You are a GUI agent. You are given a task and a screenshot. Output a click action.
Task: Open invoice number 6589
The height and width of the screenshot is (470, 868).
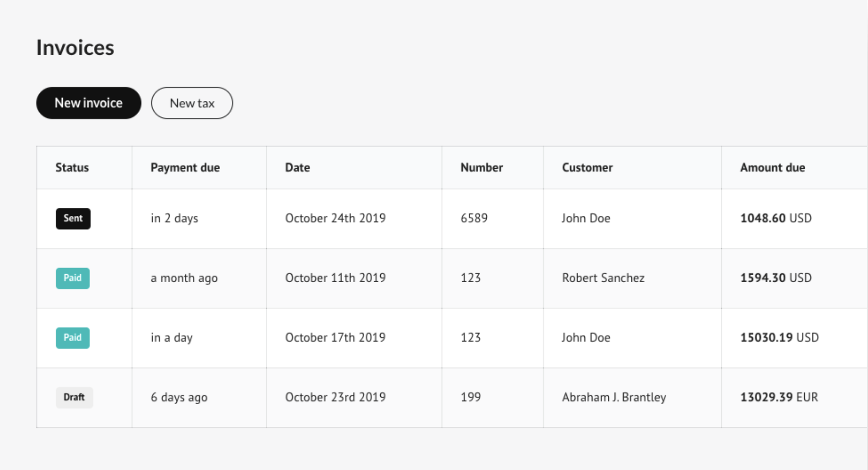point(473,218)
